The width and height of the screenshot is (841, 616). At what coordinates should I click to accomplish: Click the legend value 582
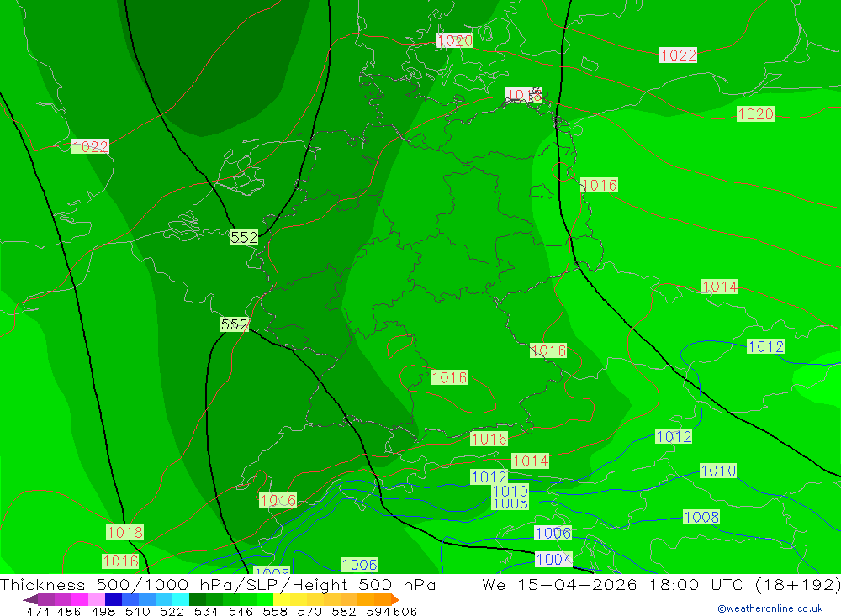click(343, 611)
